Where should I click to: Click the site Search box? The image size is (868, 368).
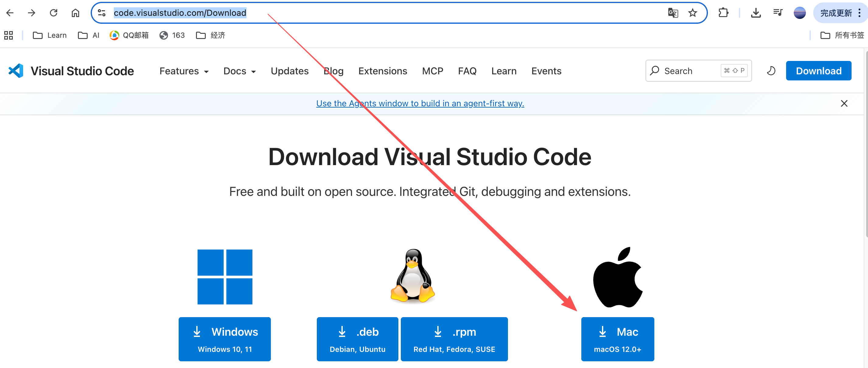click(x=698, y=71)
